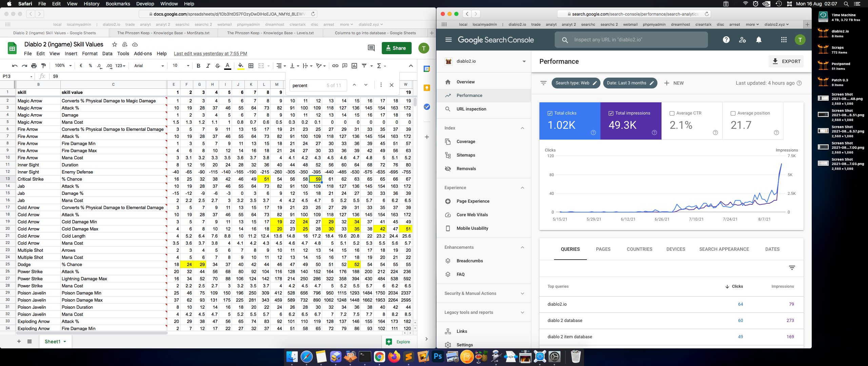The width and height of the screenshot is (868, 366).
Task: Insert a chart from the toolbar
Action: 354,66
